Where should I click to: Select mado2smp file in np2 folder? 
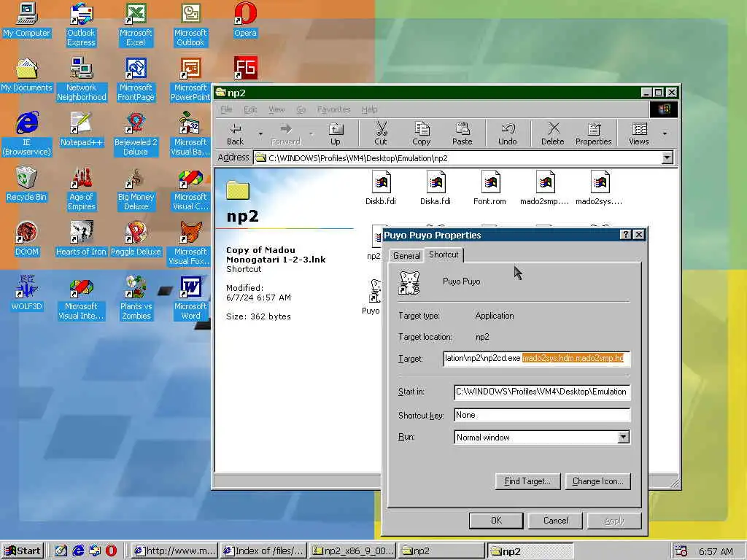[544, 188]
